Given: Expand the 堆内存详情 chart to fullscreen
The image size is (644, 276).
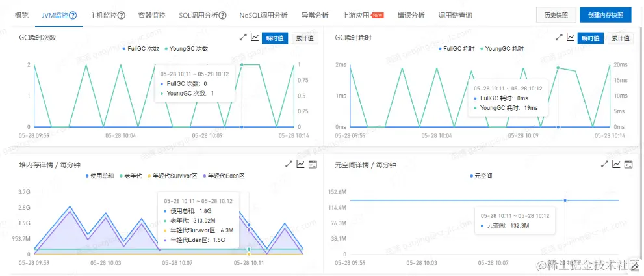Looking at the screenshot, I should coord(289,165).
